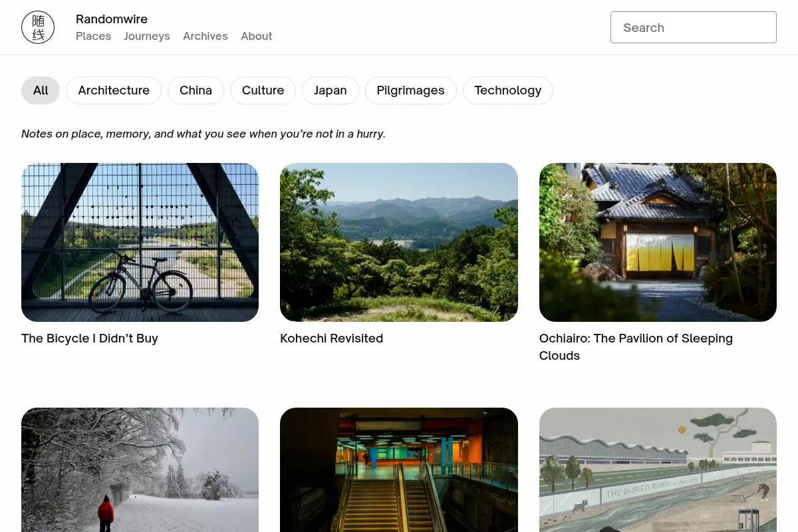Open the Journeys navigation menu item
798x532 pixels.
[147, 36]
